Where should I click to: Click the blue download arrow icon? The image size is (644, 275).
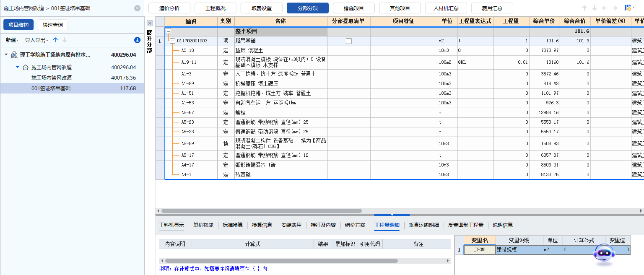click(137, 40)
